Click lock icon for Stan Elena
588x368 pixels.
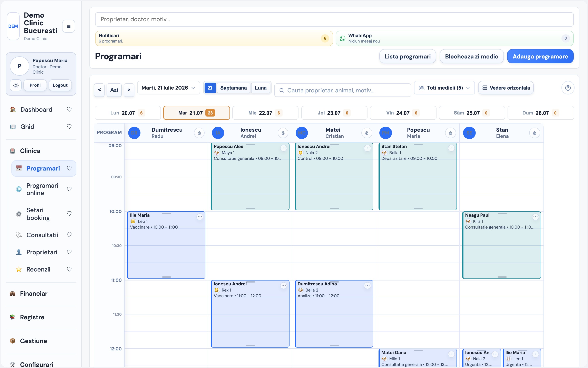coord(535,133)
